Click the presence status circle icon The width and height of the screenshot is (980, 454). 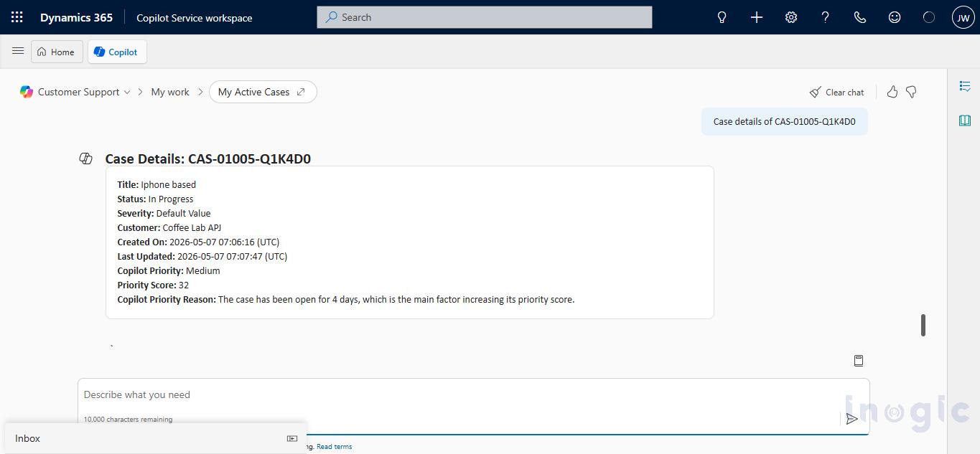tap(929, 17)
